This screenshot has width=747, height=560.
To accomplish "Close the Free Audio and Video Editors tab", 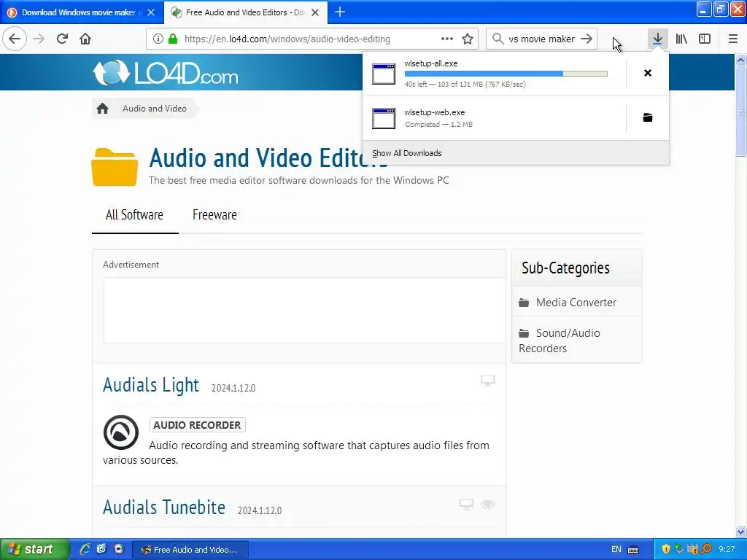I will pyautogui.click(x=315, y=12).
